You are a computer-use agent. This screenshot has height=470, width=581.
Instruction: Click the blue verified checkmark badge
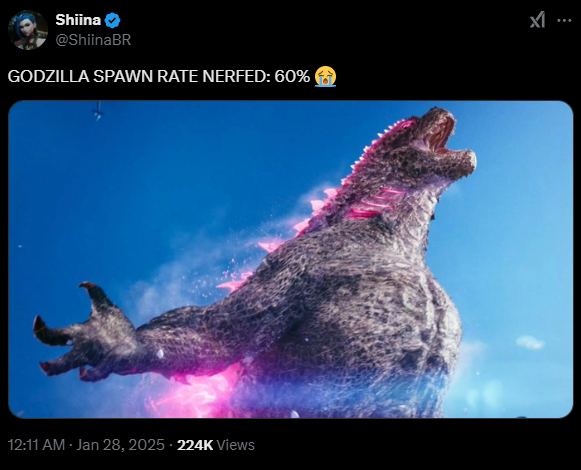tap(113, 20)
